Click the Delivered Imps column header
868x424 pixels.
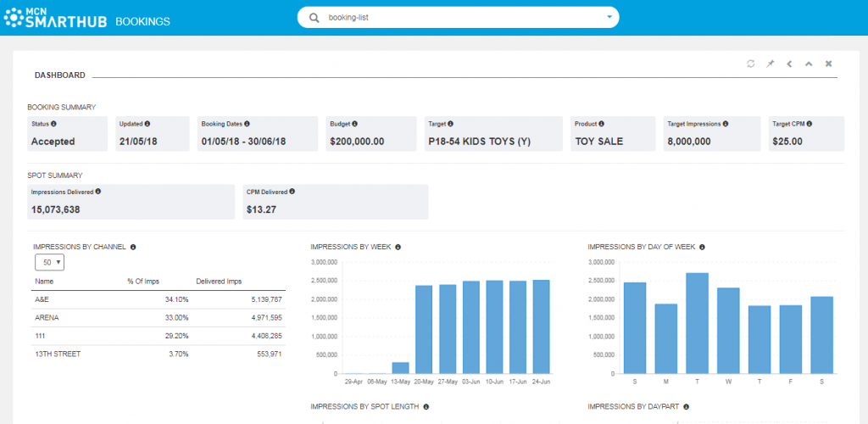219,282
